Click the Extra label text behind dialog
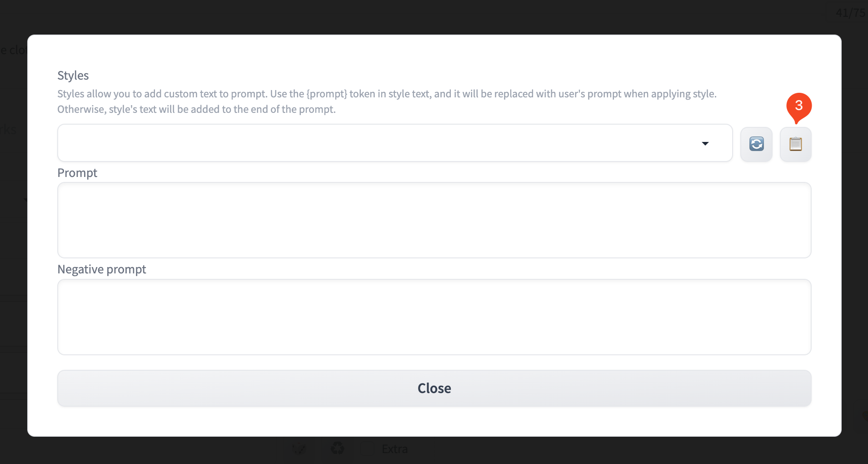This screenshot has height=464, width=868. (x=394, y=449)
